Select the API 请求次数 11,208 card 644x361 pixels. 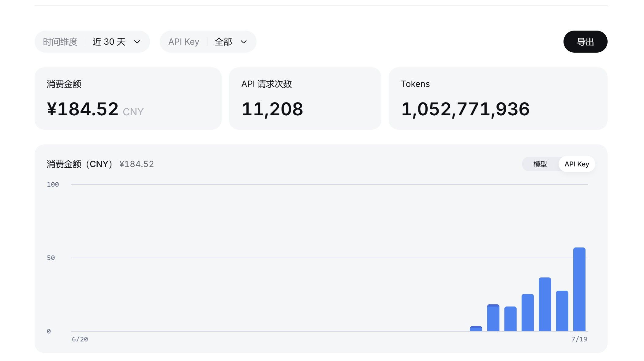tap(305, 99)
